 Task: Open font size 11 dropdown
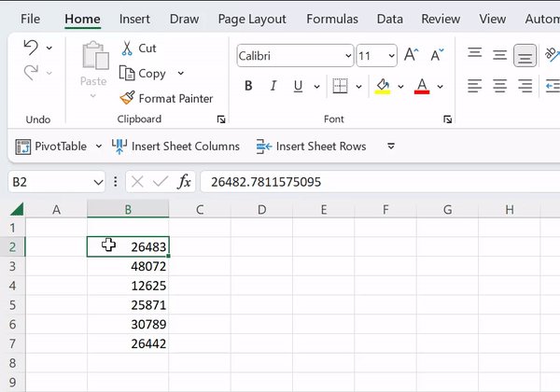click(x=391, y=56)
